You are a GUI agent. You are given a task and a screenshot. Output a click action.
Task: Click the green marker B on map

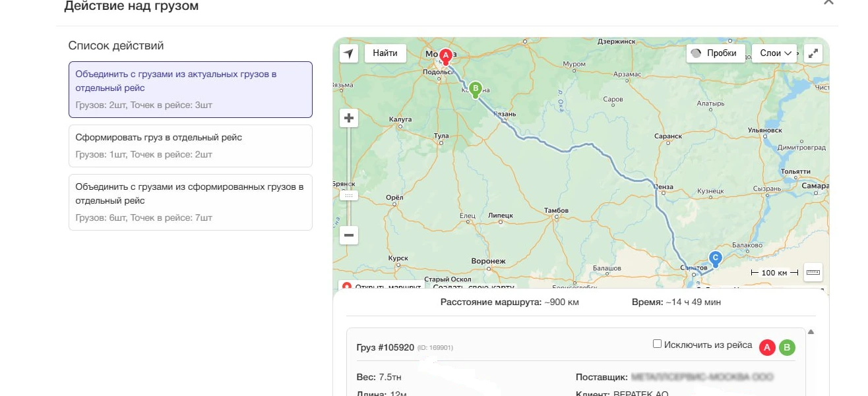click(x=476, y=89)
